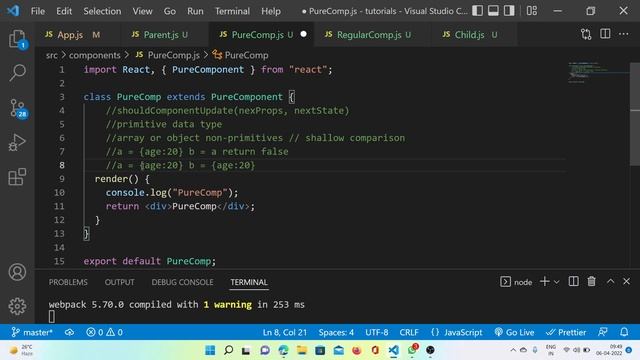Open the Selection menu
Image resolution: width=640 pixels, height=360 pixels.
[x=102, y=11]
